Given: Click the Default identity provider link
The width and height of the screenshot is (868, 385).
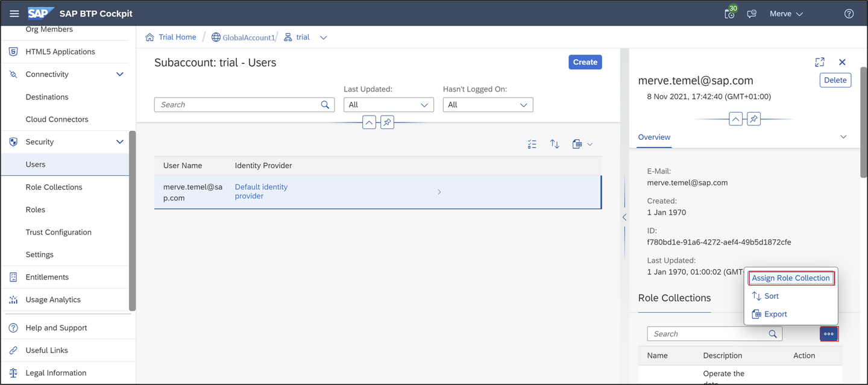Looking at the screenshot, I should click(261, 192).
